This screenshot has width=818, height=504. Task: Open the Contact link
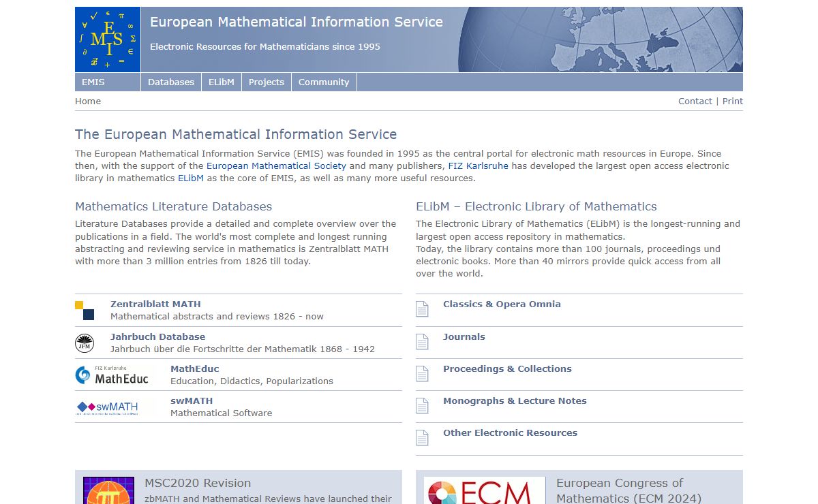click(695, 101)
